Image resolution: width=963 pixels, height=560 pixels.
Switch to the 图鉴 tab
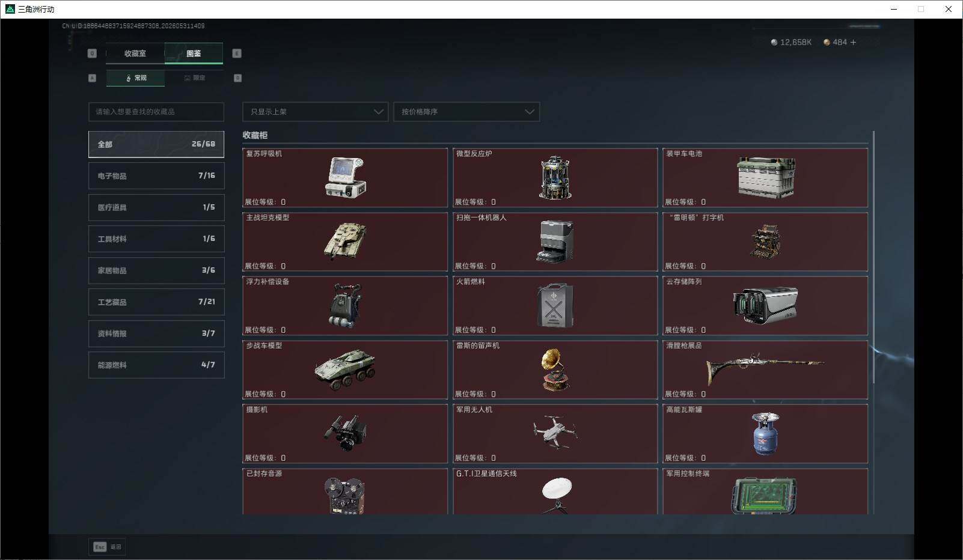point(194,53)
